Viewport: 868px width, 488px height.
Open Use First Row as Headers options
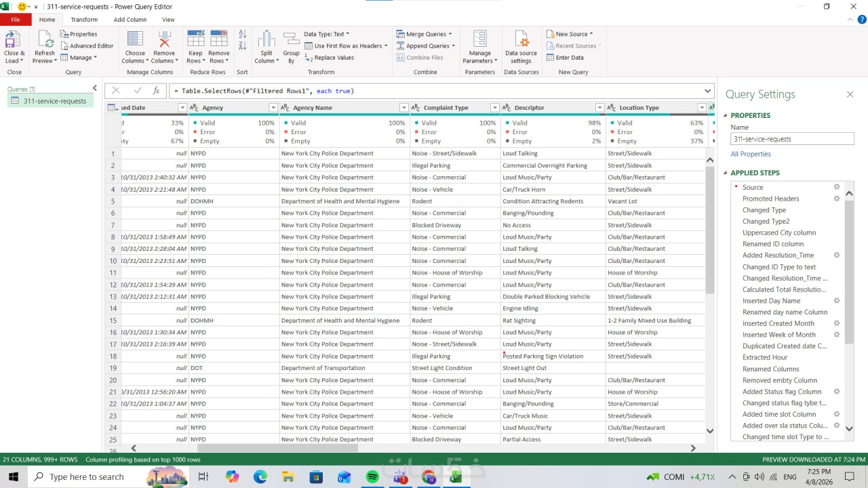(346, 46)
